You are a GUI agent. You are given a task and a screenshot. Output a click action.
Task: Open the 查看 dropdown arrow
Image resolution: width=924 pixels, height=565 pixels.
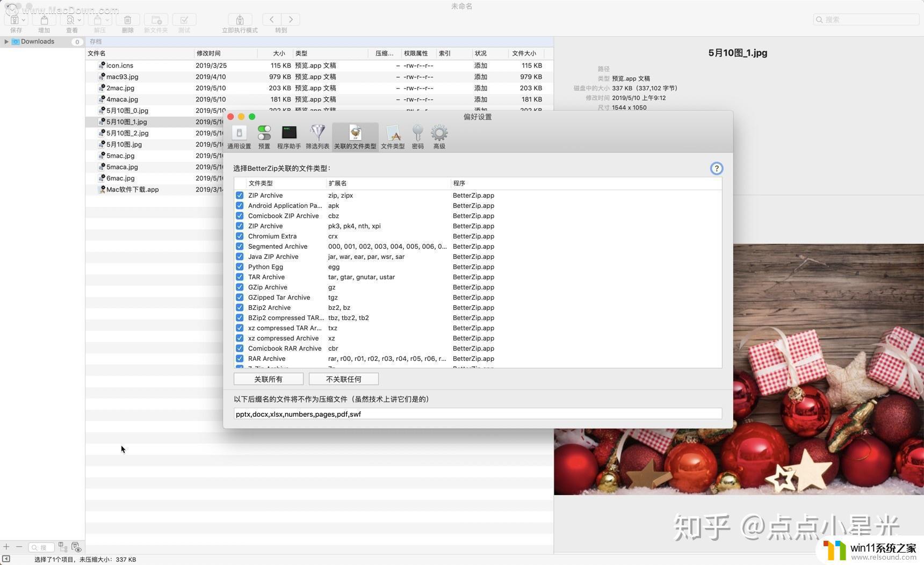click(x=80, y=20)
